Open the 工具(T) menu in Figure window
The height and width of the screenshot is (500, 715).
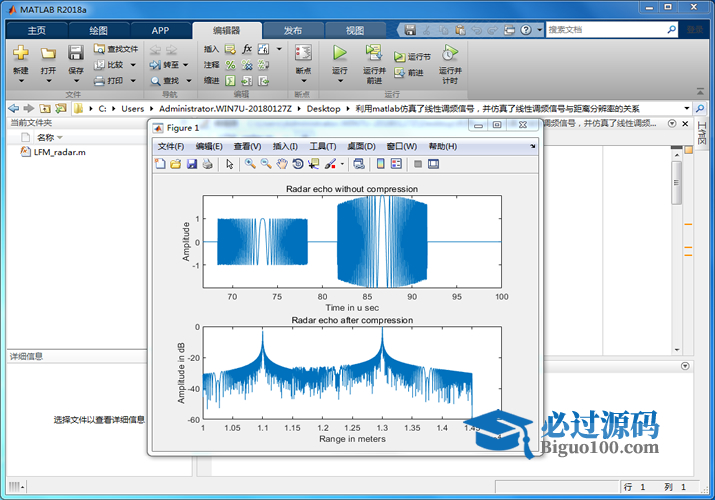coord(323,146)
